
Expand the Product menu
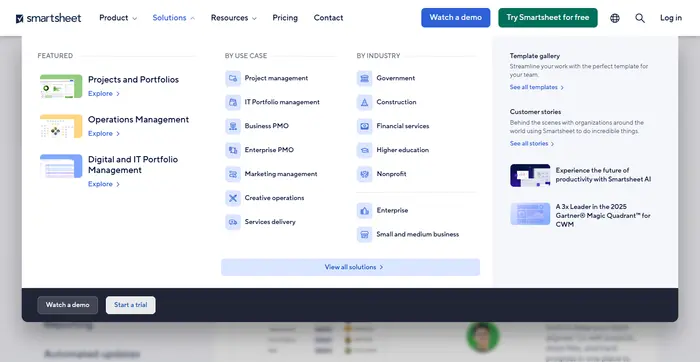[118, 18]
